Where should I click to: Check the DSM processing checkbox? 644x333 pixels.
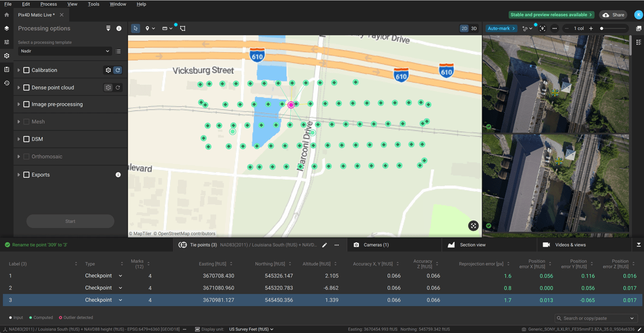click(26, 139)
